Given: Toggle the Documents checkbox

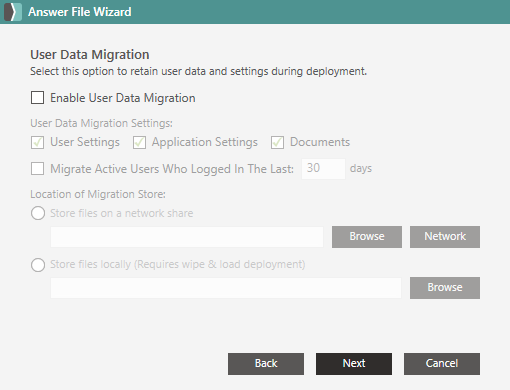Looking at the screenshot, I should tap(277, 142).
